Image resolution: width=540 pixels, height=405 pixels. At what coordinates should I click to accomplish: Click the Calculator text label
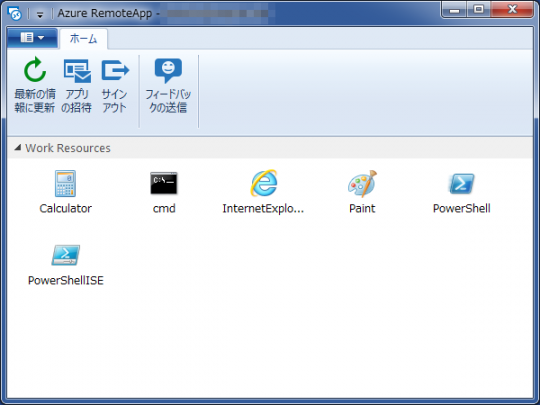coord(65,208)
